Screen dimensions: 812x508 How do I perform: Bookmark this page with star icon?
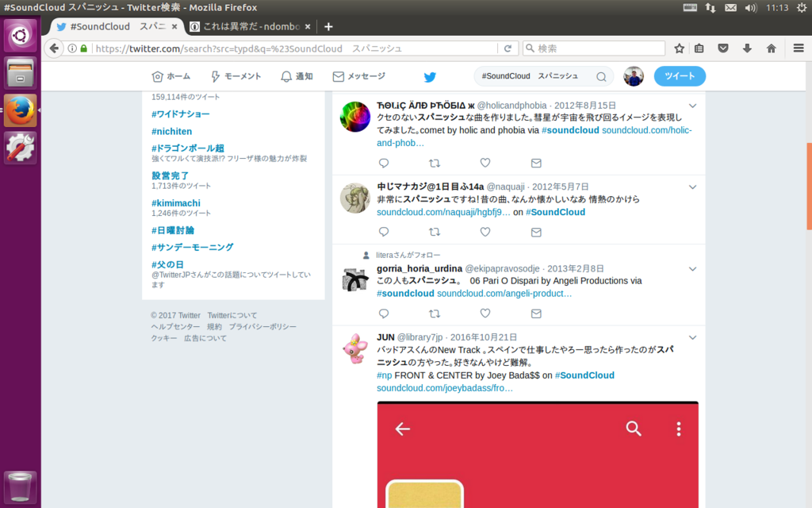point(679,48)
